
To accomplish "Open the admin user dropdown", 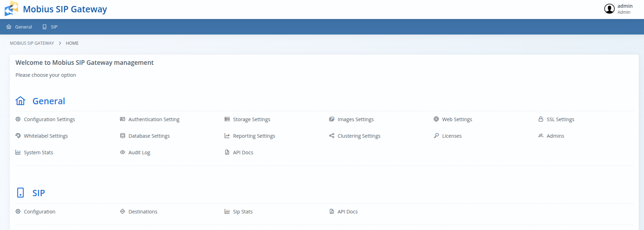I will coord(618,9).
